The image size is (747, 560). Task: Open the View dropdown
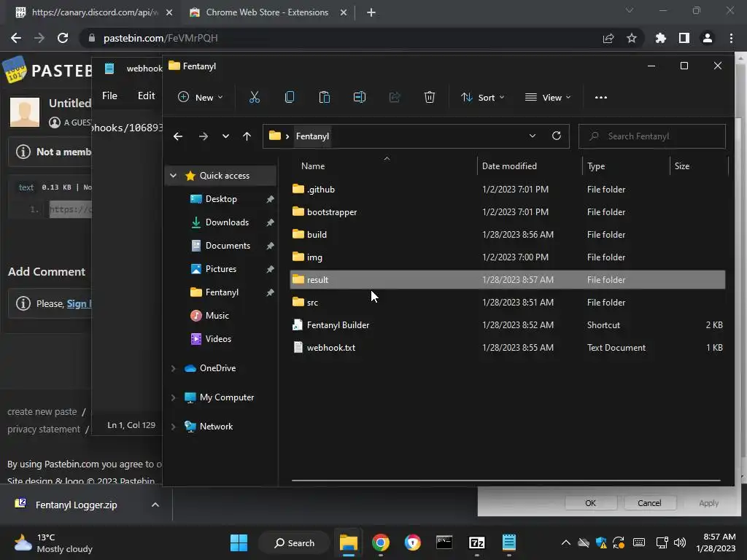point(548,97)
